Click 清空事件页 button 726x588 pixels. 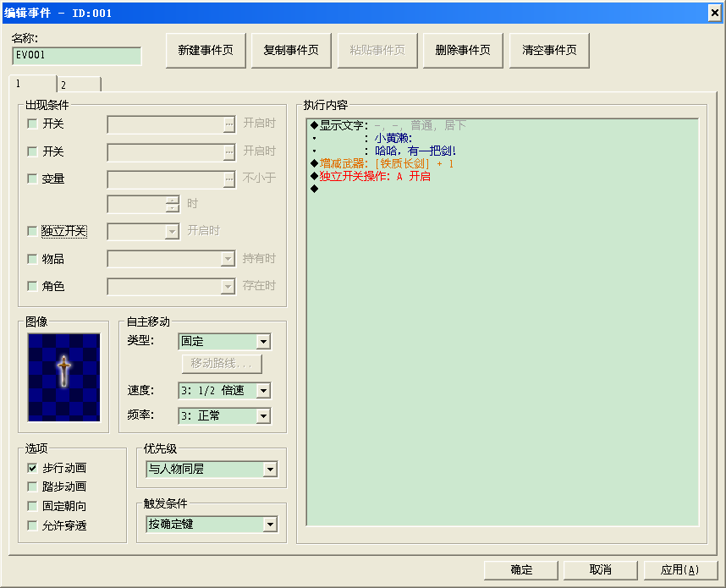point(549,51)
